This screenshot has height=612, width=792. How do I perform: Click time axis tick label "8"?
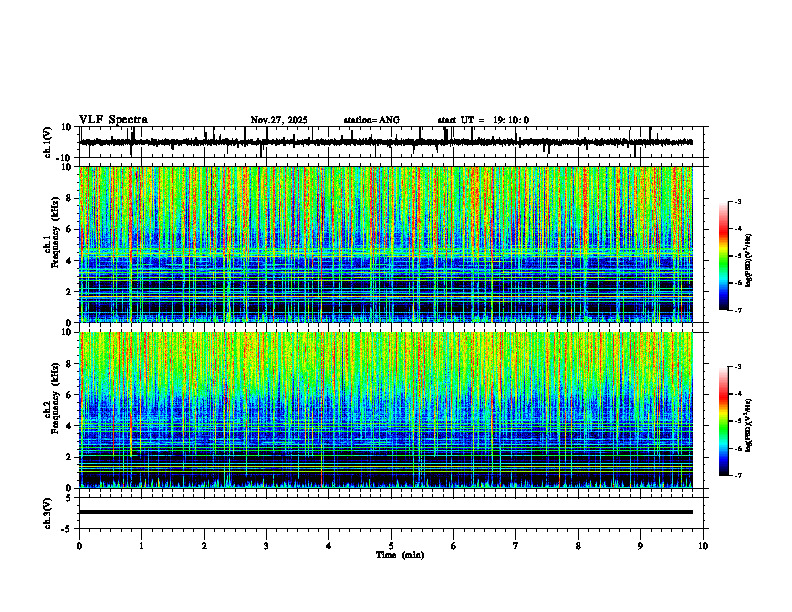pos(578,546)
